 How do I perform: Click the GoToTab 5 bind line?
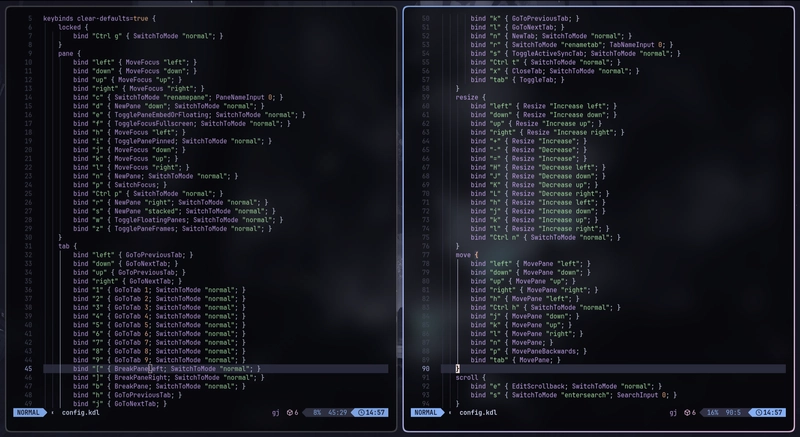[x=159, y=325]
